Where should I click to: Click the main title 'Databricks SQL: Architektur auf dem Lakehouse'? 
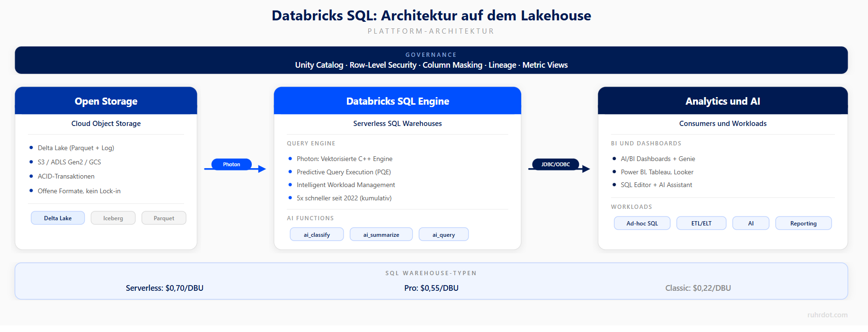point(431,16)
